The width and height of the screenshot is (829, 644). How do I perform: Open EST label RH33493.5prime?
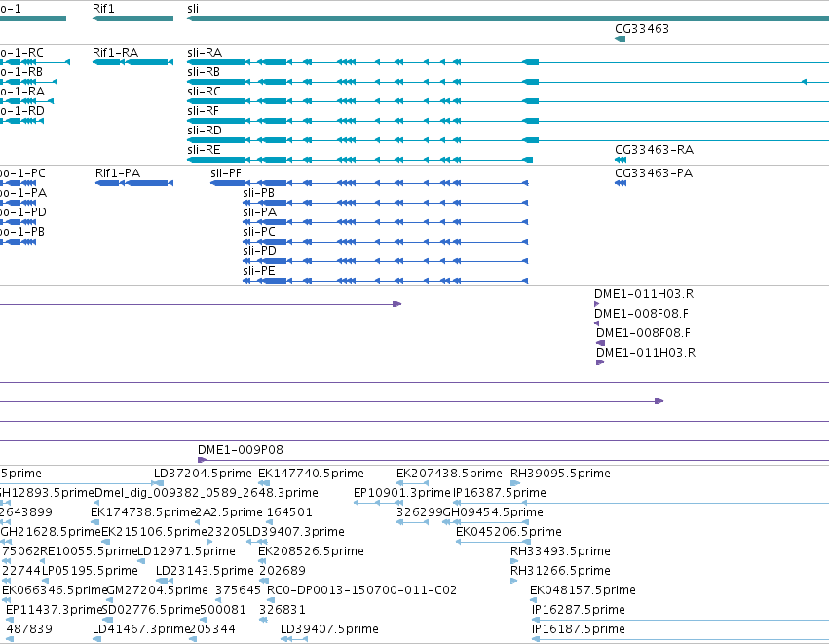coord(560,551)
